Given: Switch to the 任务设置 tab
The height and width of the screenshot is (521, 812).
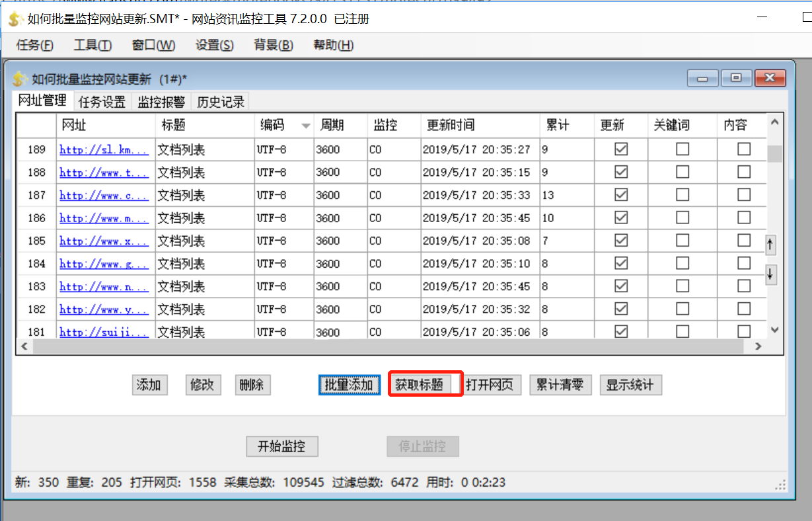Looking at the screenshot, I should (x=102, y=102).
